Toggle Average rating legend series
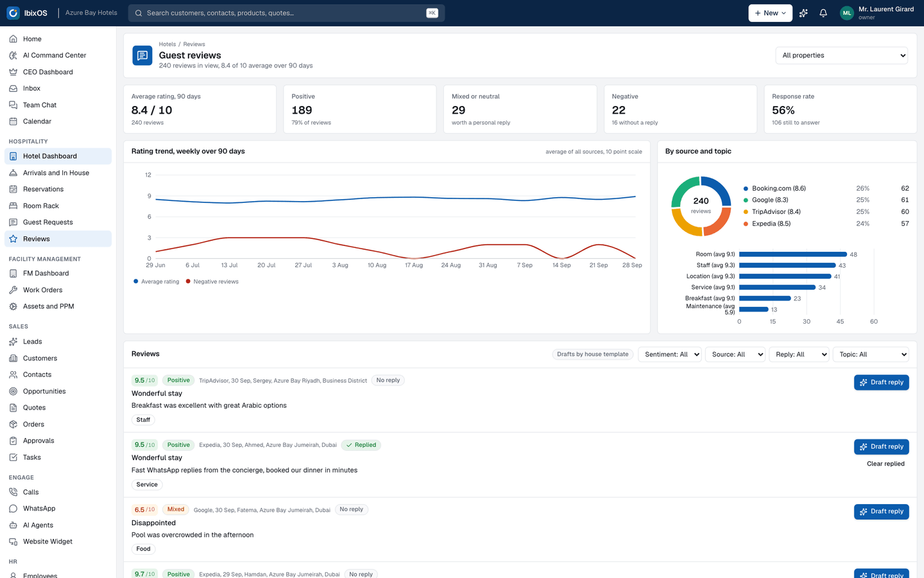 coord(157,281)
